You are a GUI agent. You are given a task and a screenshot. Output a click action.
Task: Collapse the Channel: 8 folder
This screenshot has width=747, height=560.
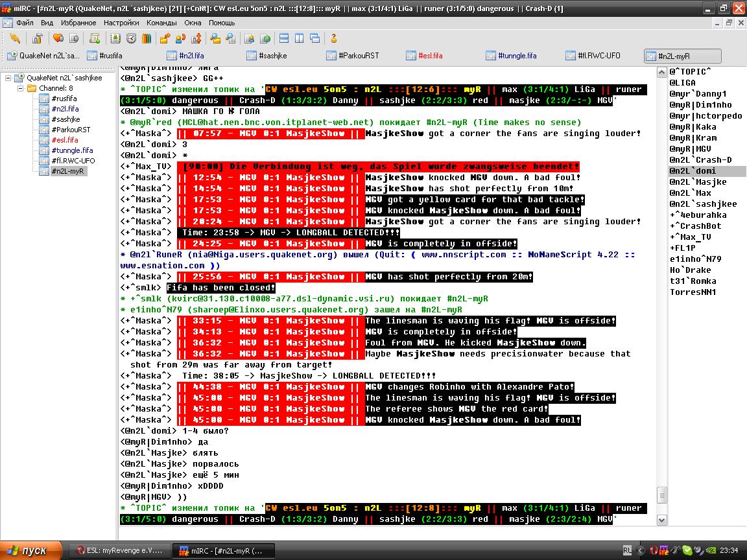[21, 88]
